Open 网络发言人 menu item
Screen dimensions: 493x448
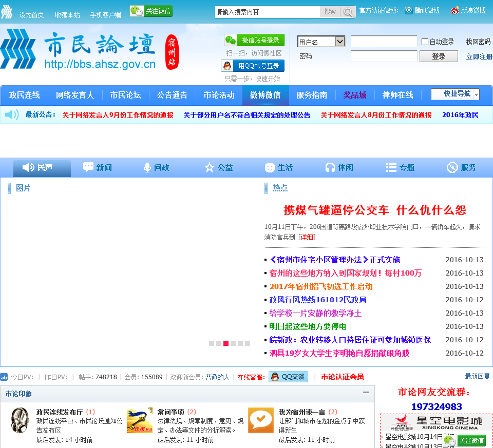[x=75, y=95]
